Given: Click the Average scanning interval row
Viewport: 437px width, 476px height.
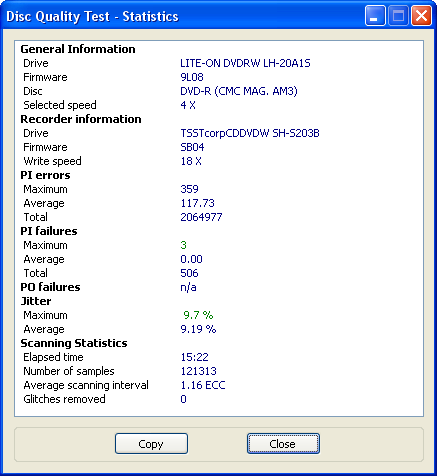Looking at the screenshot, I should [x=124, y=385].
